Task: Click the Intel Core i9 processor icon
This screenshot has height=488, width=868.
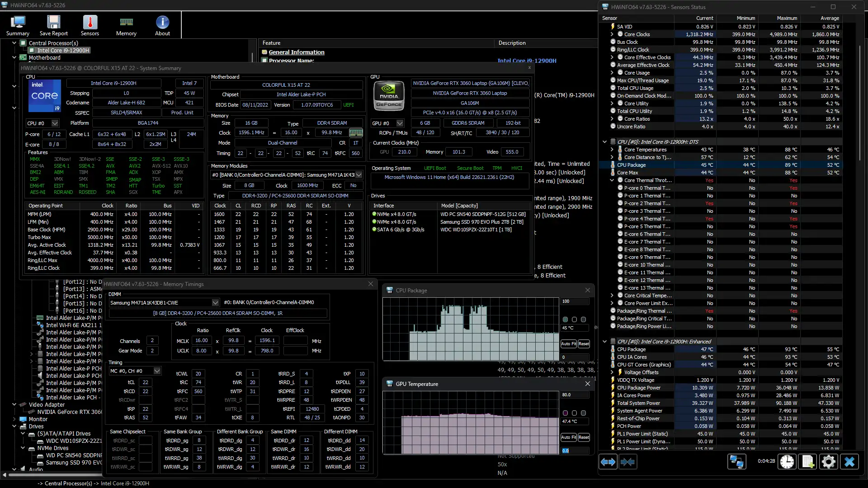Action: click(44, 99)
